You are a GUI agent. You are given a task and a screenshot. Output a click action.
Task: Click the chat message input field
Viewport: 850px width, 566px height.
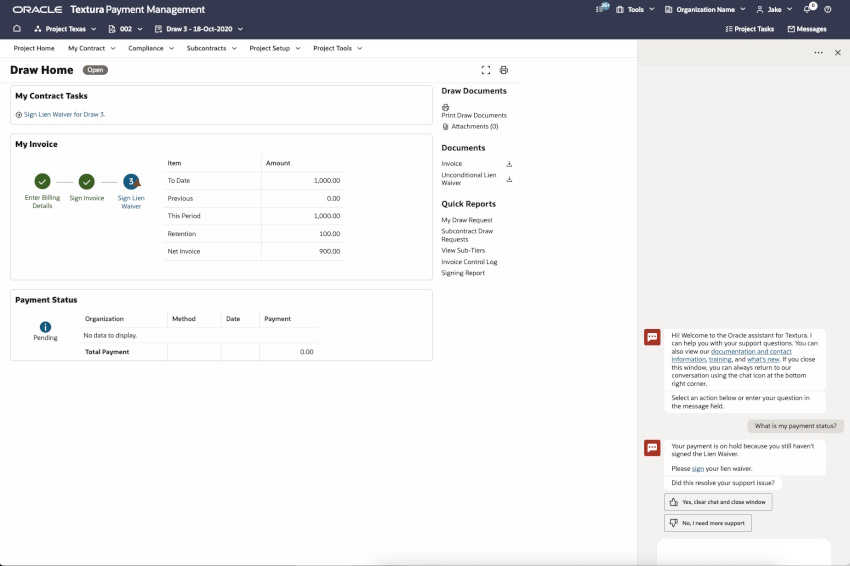pyautogui.click(x=743, y=552)
